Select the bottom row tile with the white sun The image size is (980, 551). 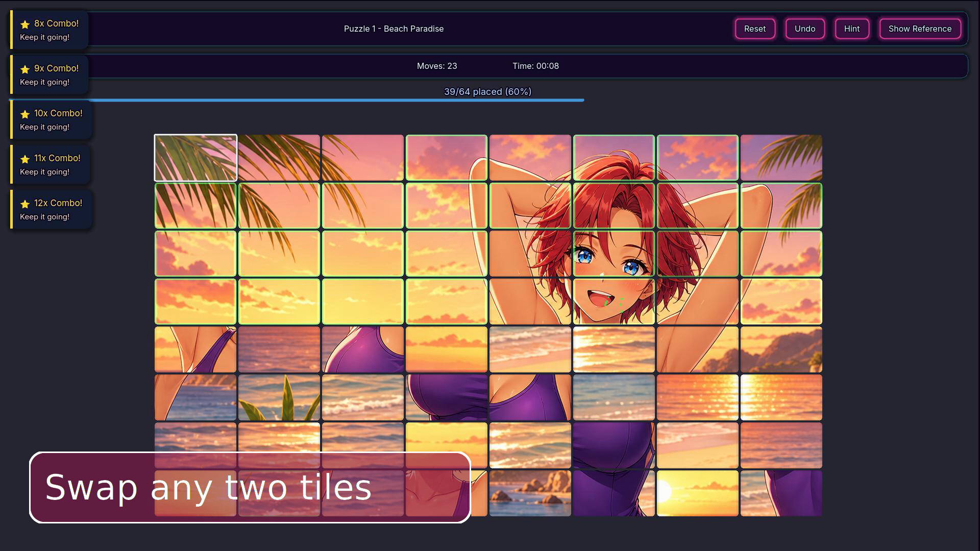698,493
